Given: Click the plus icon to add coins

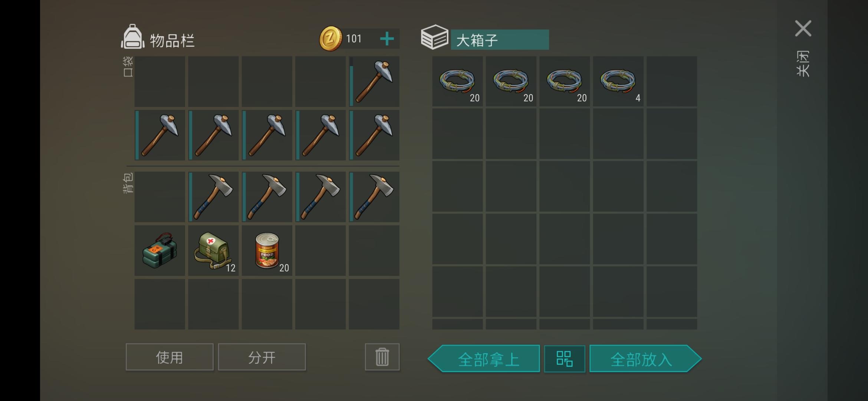Looking at the screenshot, I should [x=387, y=39].
